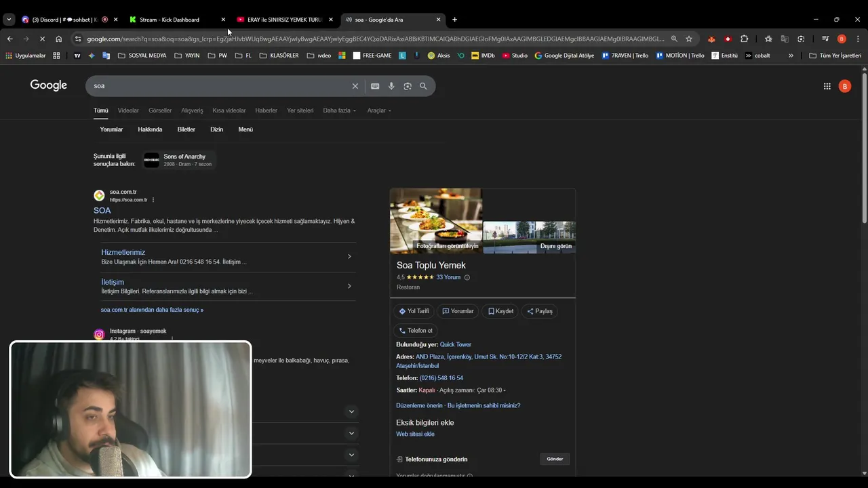This screenshot has height=488, width=868.
Task: Click the Telefon et button
Action: 416,331
